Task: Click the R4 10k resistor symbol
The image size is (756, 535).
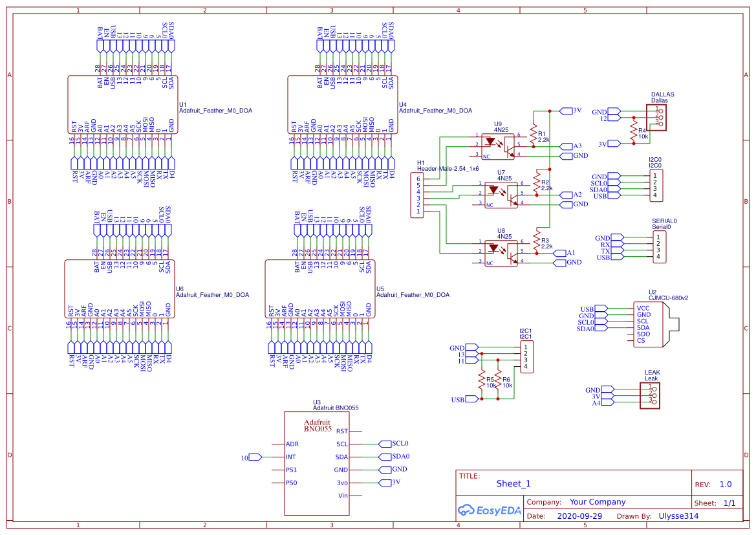Action: 634,132
